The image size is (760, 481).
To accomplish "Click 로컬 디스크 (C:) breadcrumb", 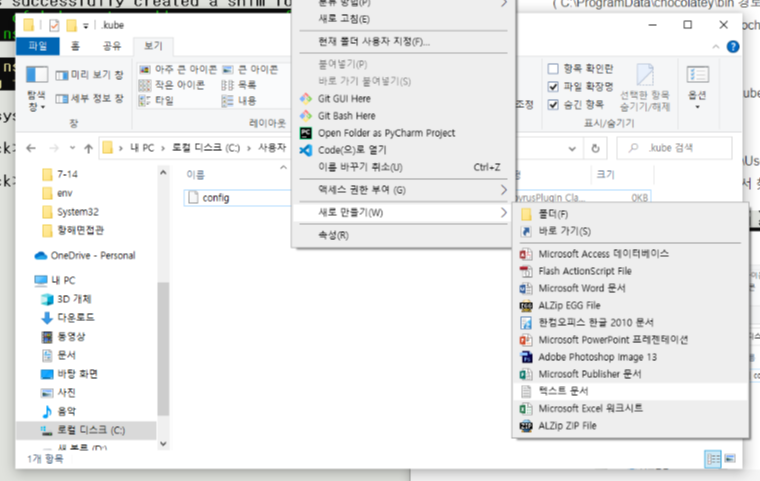I will click(x=206, y=148).
